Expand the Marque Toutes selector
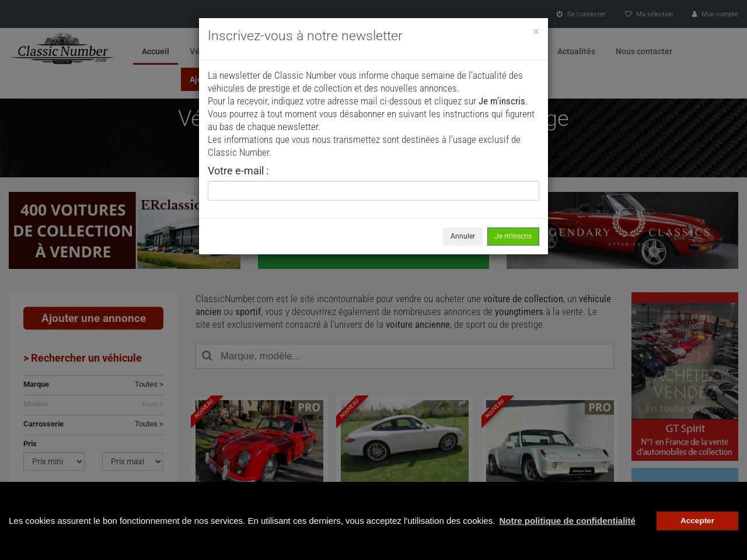747x560 pixels. pos(93,384)
